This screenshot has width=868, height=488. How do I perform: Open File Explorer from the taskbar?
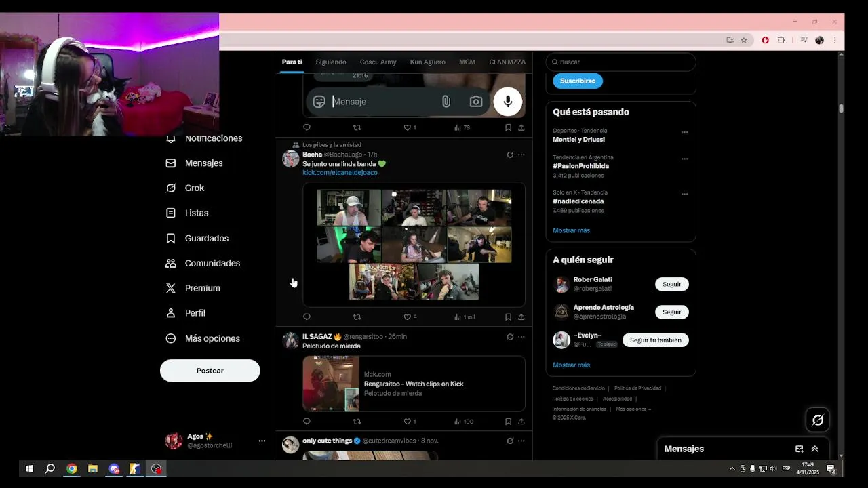pyautogui.click(x=93, y=468)
